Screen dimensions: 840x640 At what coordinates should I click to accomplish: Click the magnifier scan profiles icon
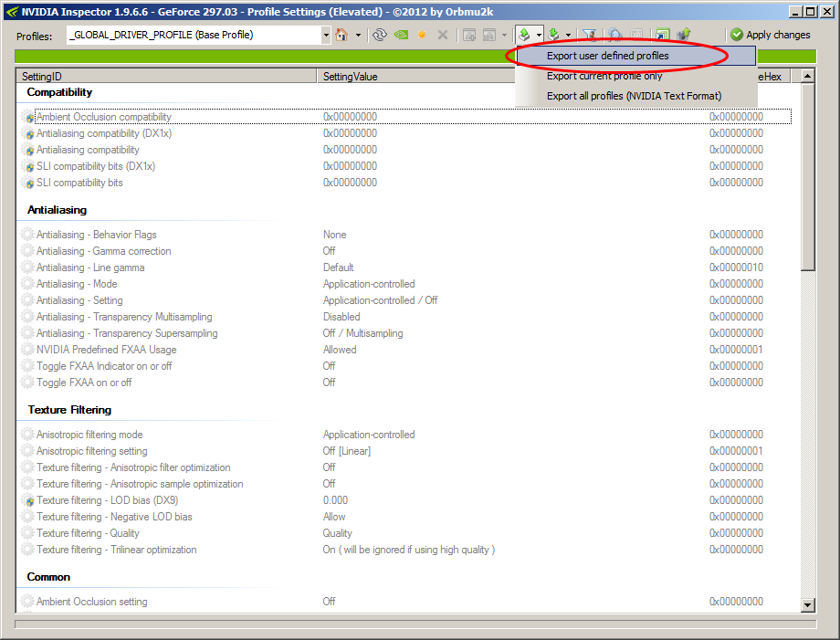(615, 35)
